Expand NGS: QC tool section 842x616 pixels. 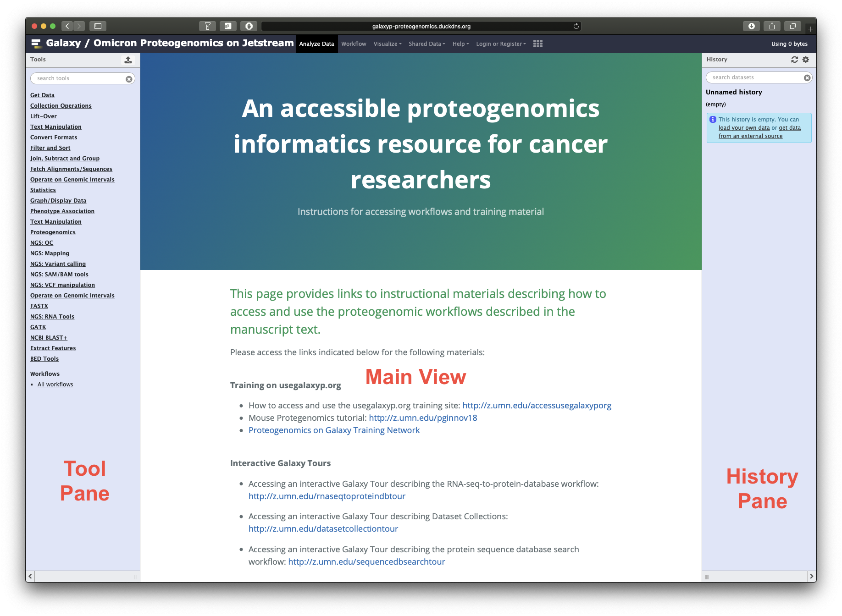42,243
